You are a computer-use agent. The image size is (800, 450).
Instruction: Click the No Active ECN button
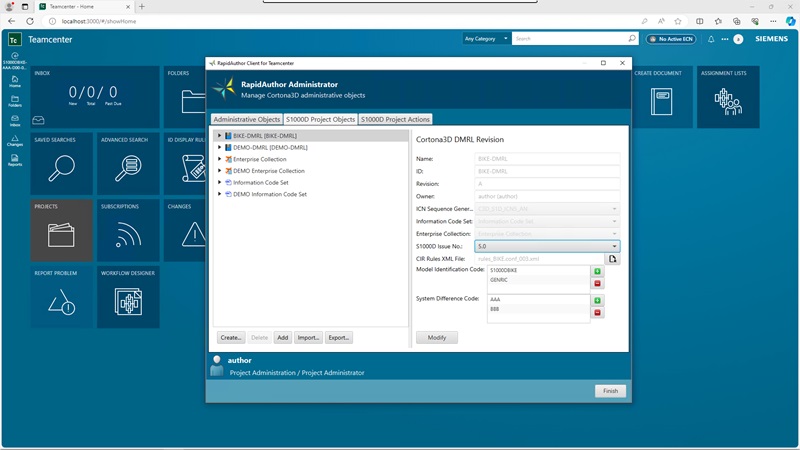click(x=671, y=39)
